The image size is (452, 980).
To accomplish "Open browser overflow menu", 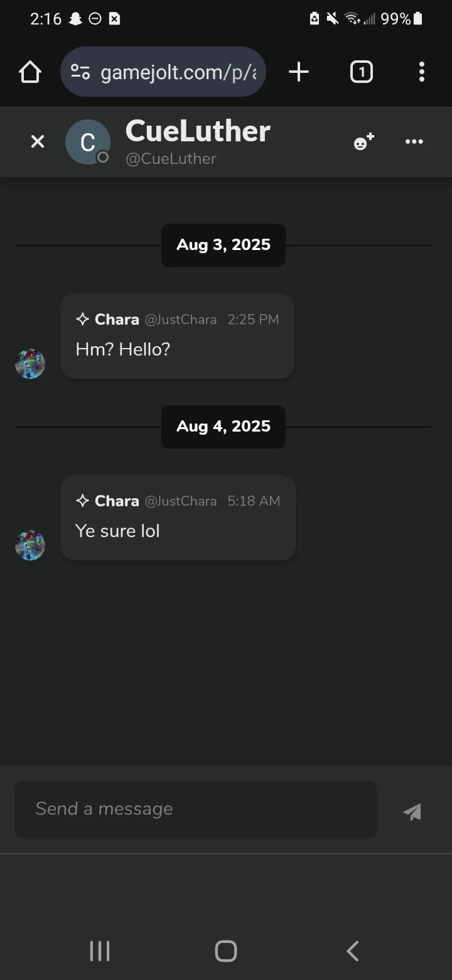I will 422,72.
